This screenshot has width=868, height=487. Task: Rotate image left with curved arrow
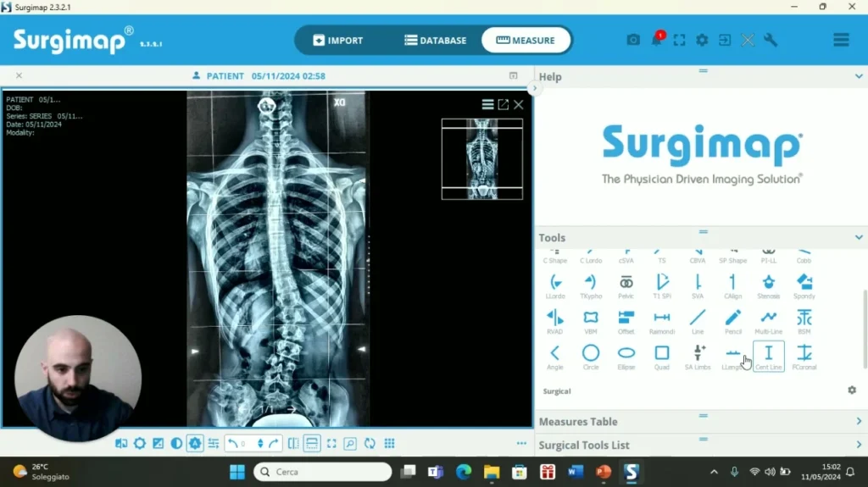[232, 443]
